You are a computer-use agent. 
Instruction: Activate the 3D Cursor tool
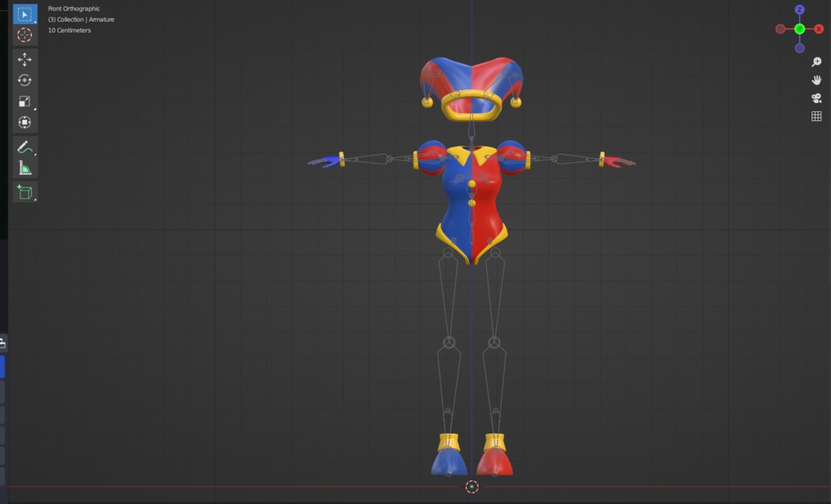[x=24, y=34]
